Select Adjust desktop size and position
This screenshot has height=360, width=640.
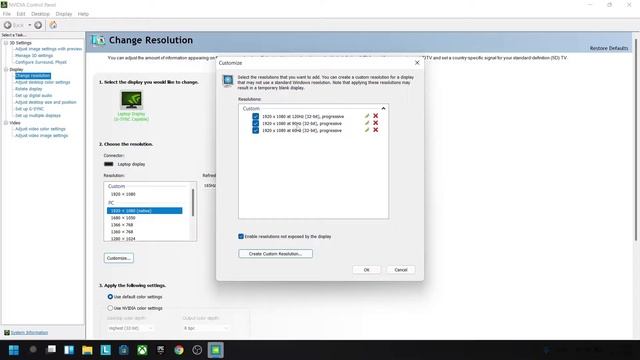pyautogui.click(x=46, y=102)
